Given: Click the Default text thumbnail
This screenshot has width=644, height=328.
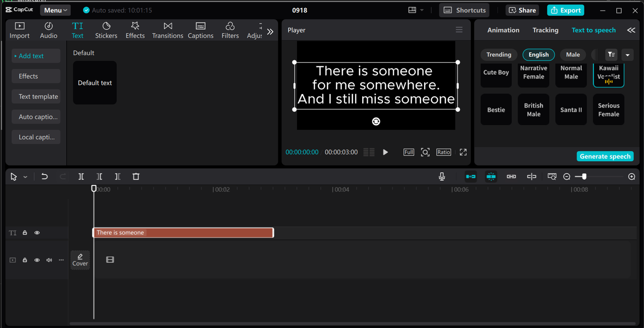Looking at the screenshot, I should tap(95, 83).
